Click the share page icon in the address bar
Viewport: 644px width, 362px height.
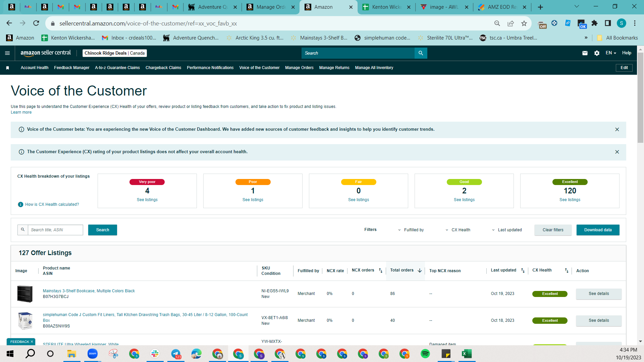point(511,23)
